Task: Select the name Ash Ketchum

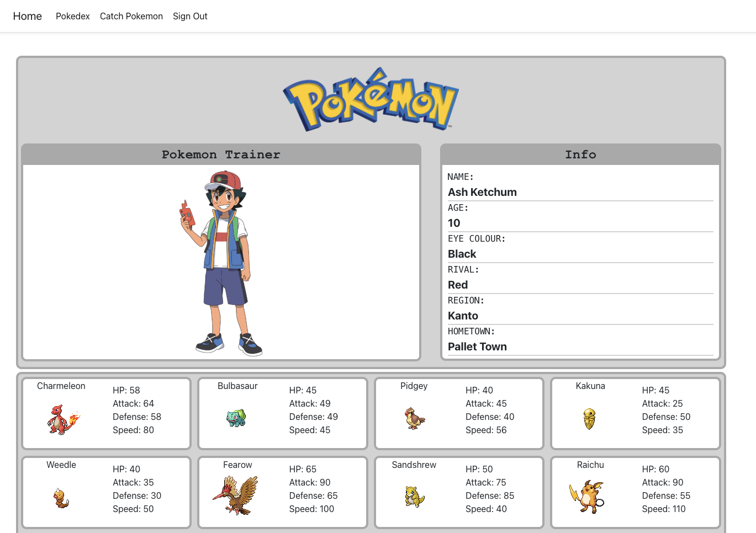Action: 482,192
